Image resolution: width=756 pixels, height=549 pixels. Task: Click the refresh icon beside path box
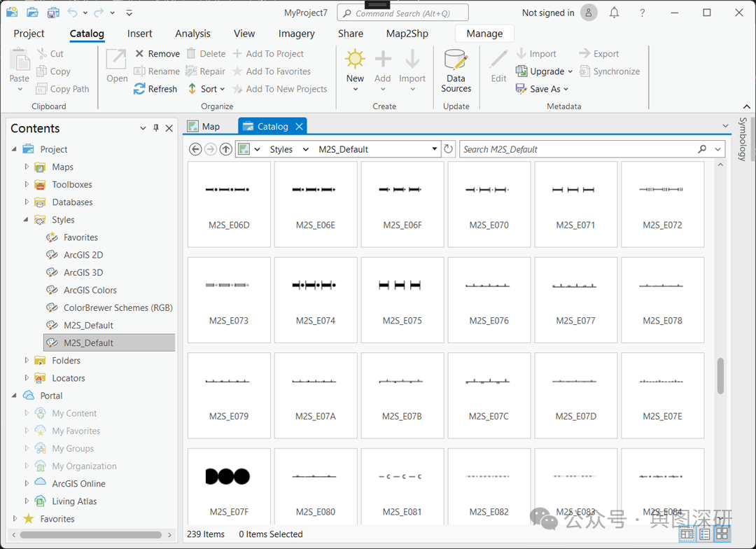tap(449, 149)
